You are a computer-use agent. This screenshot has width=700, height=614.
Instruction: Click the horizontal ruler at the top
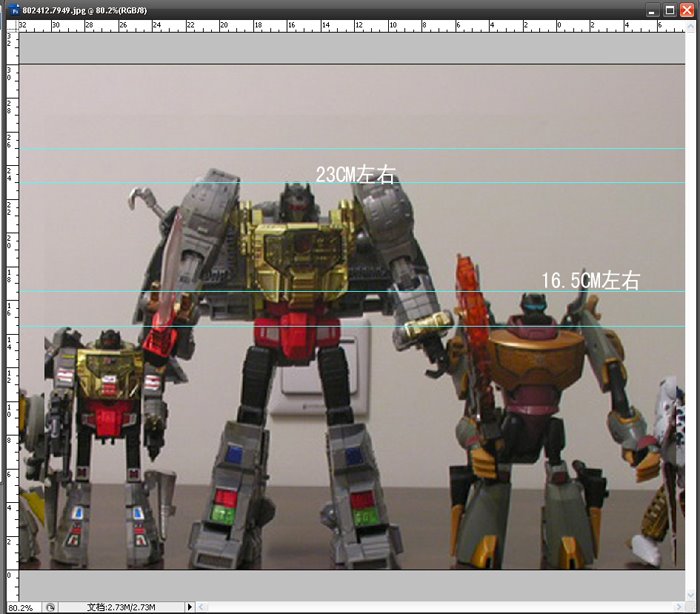(351, 26)
